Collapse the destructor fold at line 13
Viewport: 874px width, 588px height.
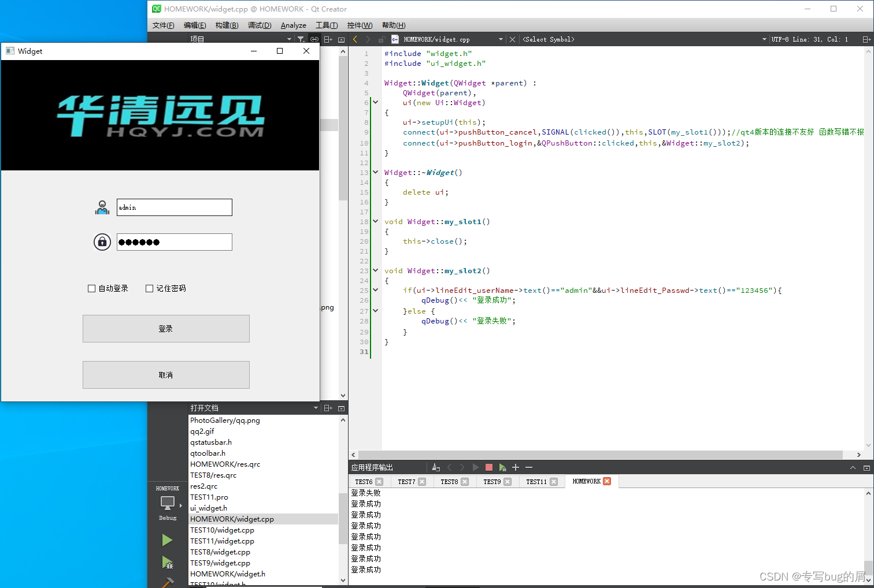375,172
